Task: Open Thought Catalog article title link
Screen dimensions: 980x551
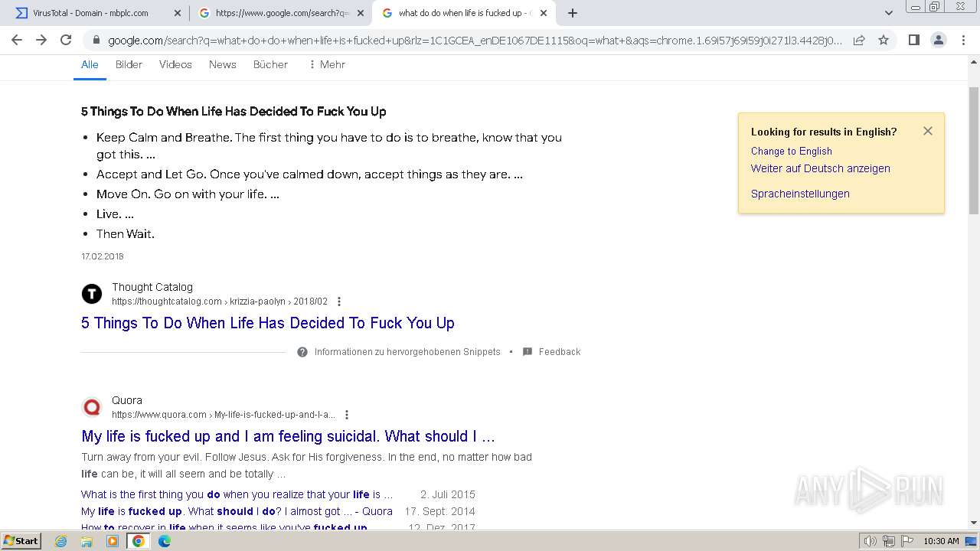Action: (268, 323)
